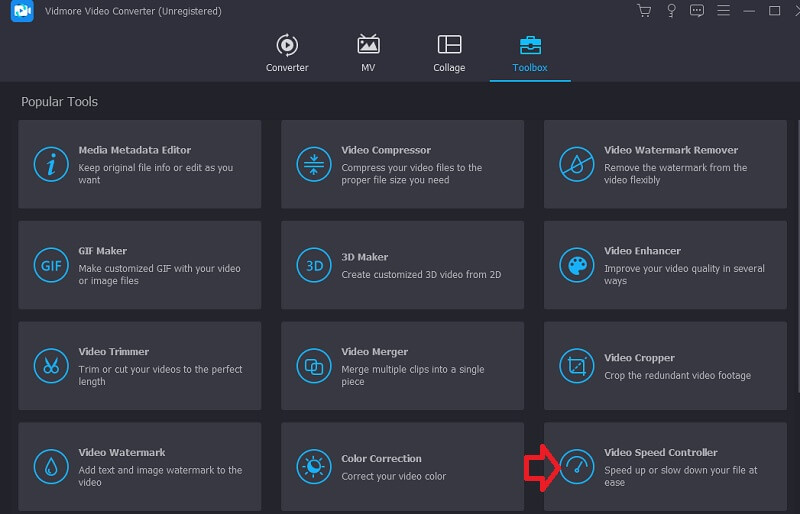Click the Video Compressor icon
This screenshot has height=514, width=800.
tap(313, 164)
